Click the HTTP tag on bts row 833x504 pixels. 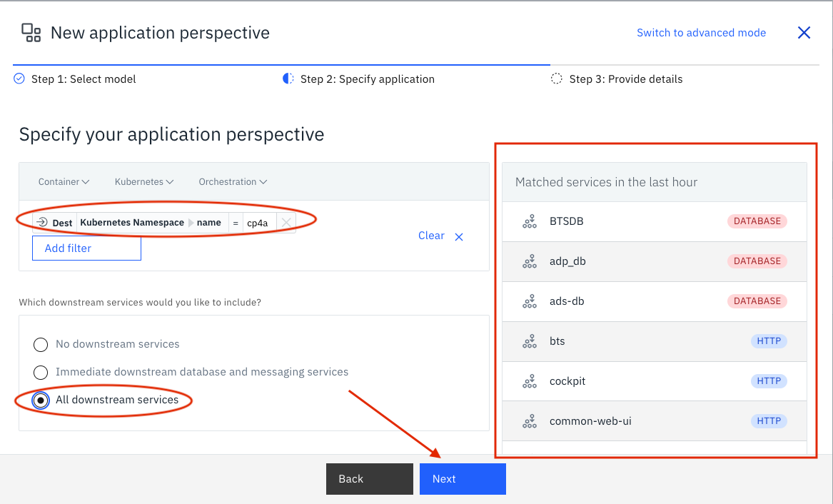coord(769,341)
